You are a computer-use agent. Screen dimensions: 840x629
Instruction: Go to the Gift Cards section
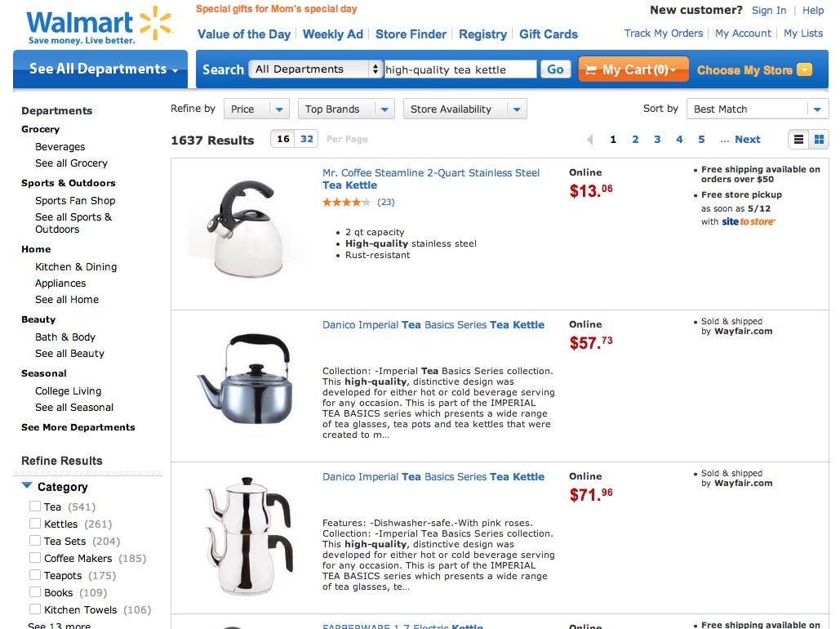(548, 34)
